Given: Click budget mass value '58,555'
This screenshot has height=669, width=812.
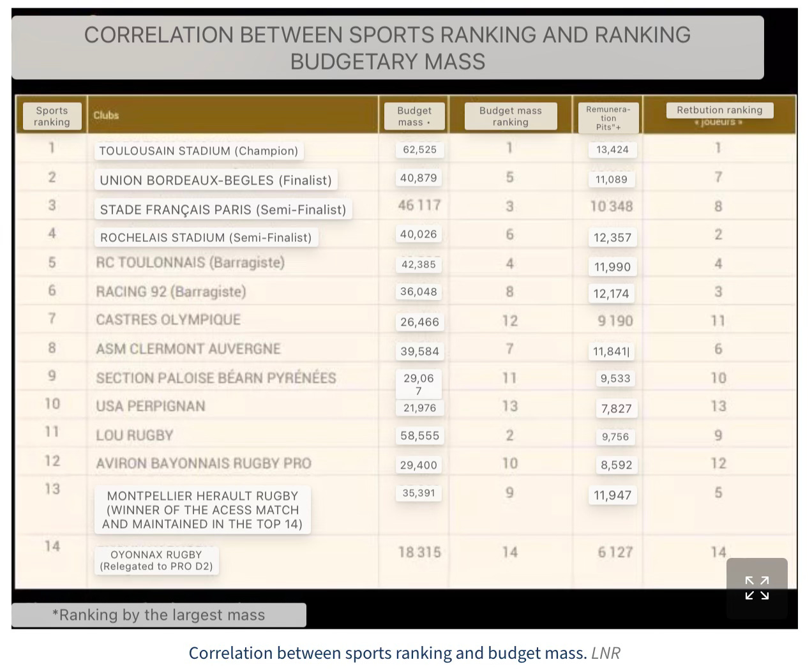Looking at the screenshot, I should [x=419, y=436].
